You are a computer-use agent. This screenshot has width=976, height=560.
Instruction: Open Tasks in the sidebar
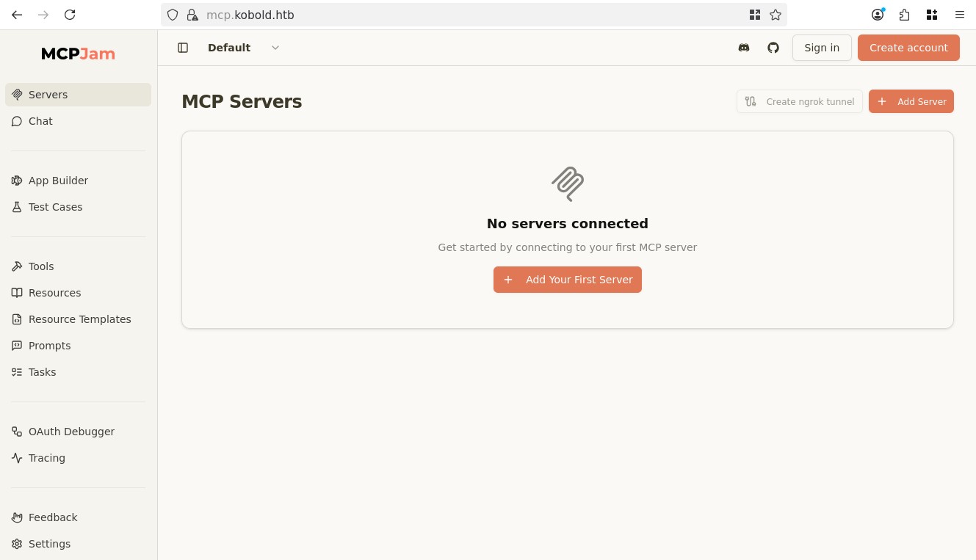coord(79,372)
